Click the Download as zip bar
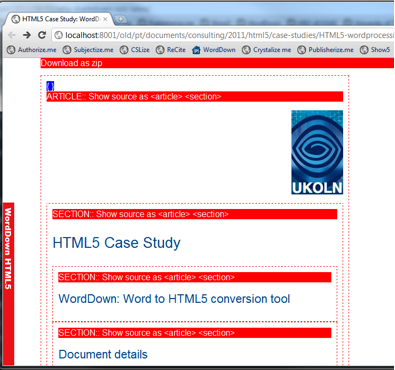Viewport: 395px width, 370px height. click(x=217, y=63)
